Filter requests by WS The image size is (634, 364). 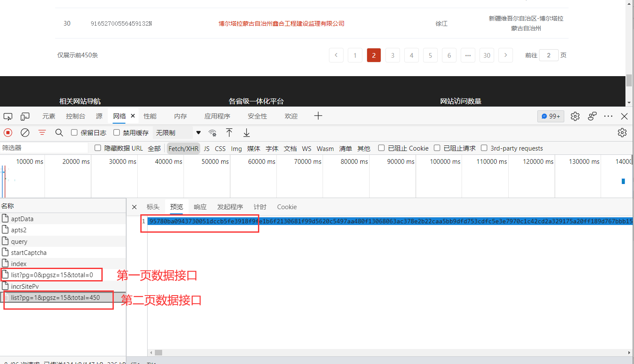[306, 148]
